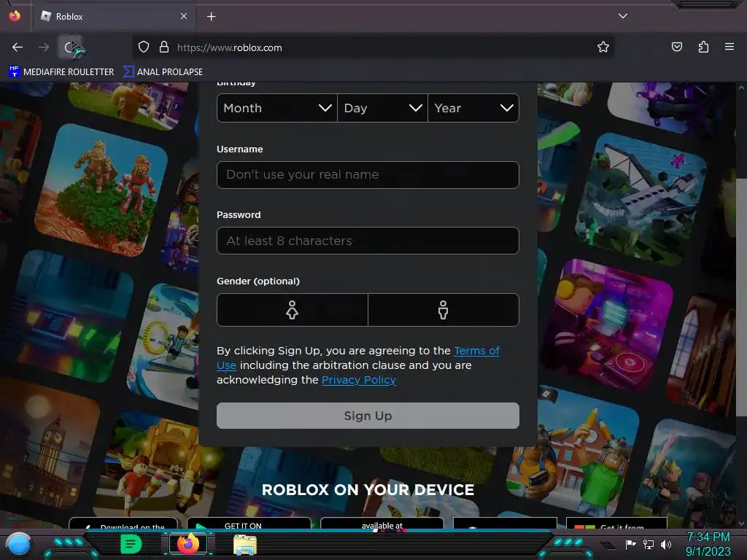This screenshot has height=560, width=747.
Task: Click the Firefox icon in the taskbar
Action: (188, 544)
